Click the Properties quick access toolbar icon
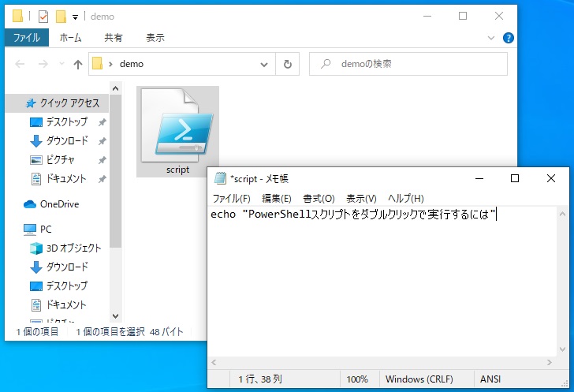The image size is (574, 392). coord(43,17)
